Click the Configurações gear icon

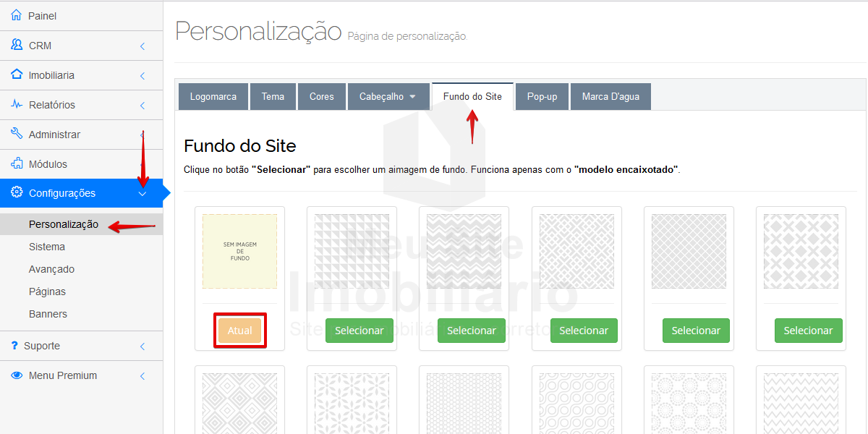pyautogui.click(x=17, y=192)
